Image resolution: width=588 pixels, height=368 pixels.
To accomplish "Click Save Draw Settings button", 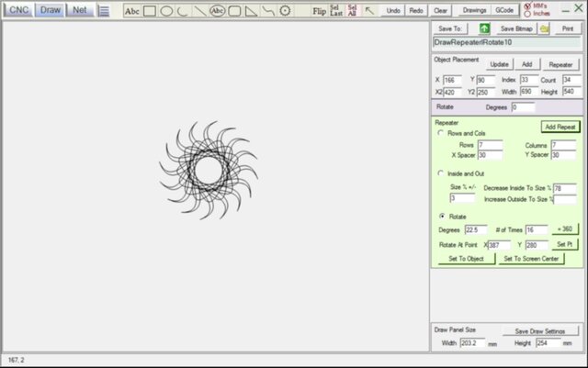I will click(540, 331).
